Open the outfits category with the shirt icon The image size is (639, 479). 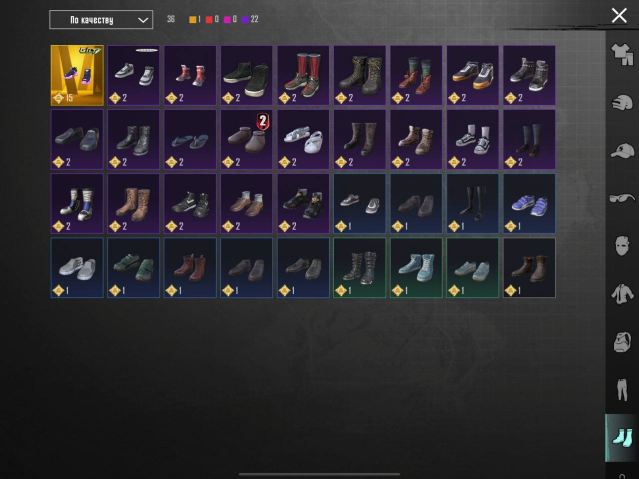[622, 54]
